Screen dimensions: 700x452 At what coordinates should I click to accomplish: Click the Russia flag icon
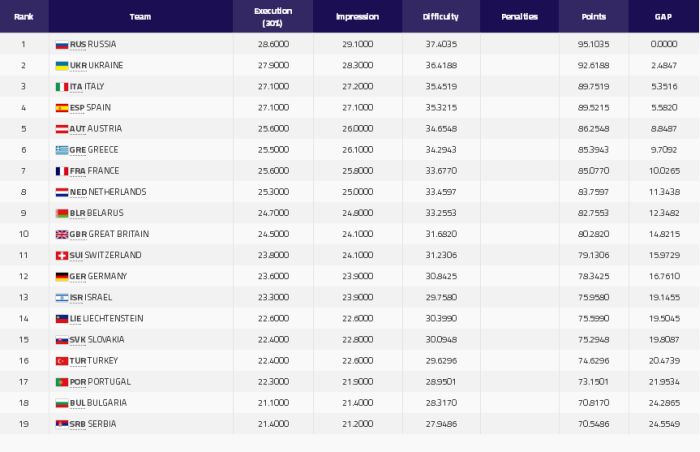(61, 45)
